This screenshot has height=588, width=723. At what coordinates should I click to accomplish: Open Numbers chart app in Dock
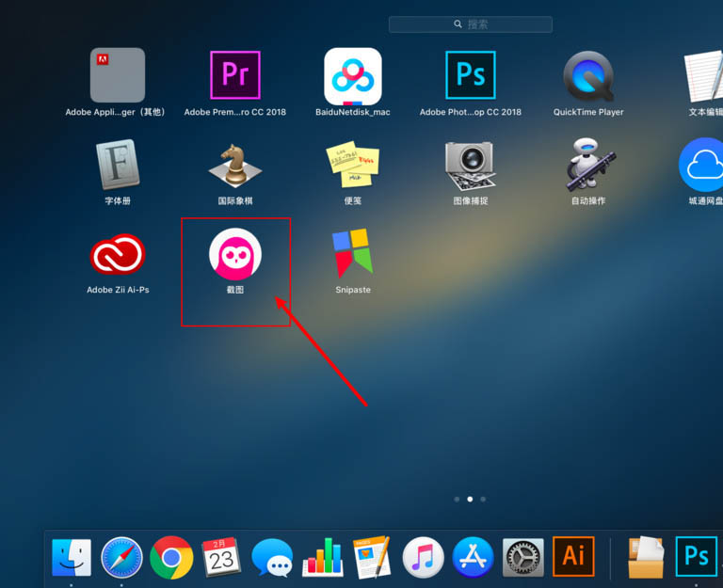323,558
